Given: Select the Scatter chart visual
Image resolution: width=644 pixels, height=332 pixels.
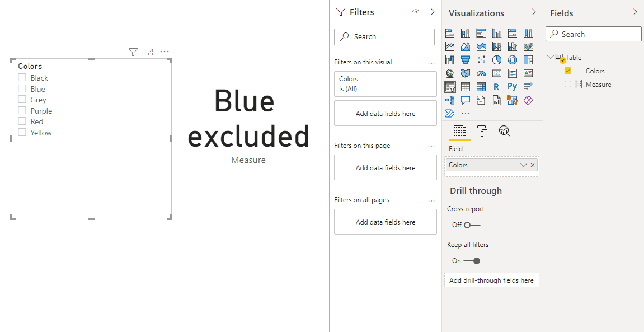Looking at the screenshot, I should point(481,60).
